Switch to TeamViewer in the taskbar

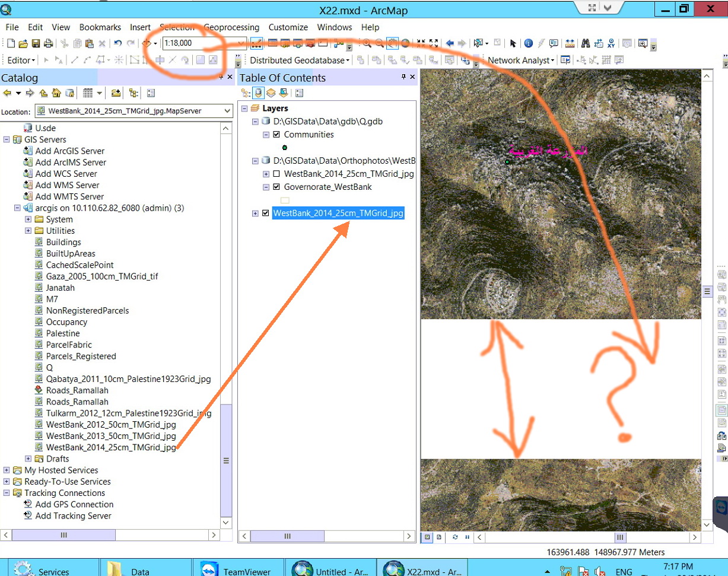tap(237, 568)
